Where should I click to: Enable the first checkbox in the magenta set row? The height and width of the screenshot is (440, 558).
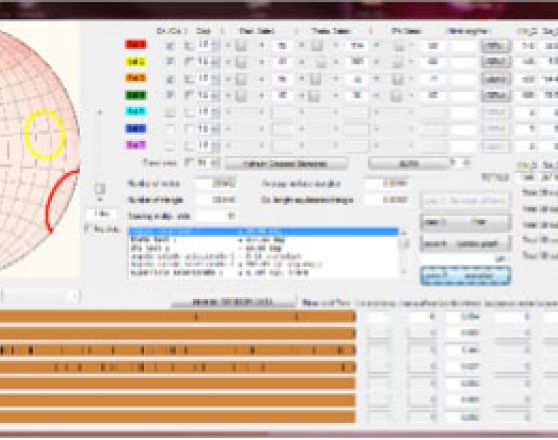[x=170, y=146]
